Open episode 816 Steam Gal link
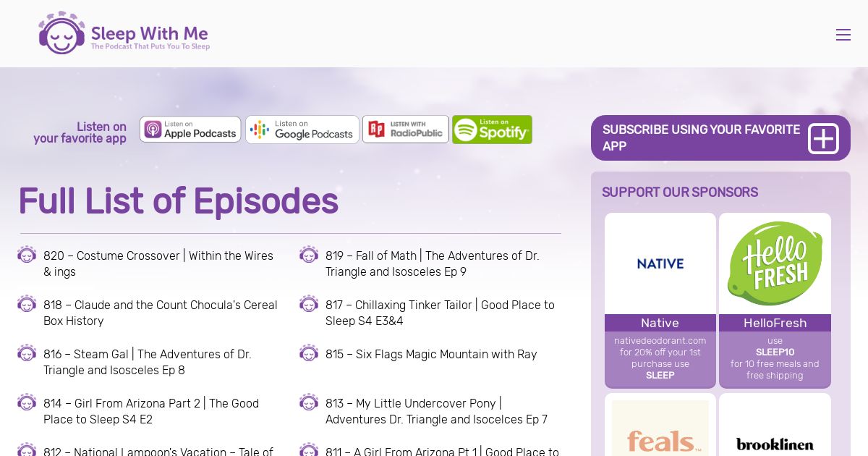 [148, 362]
